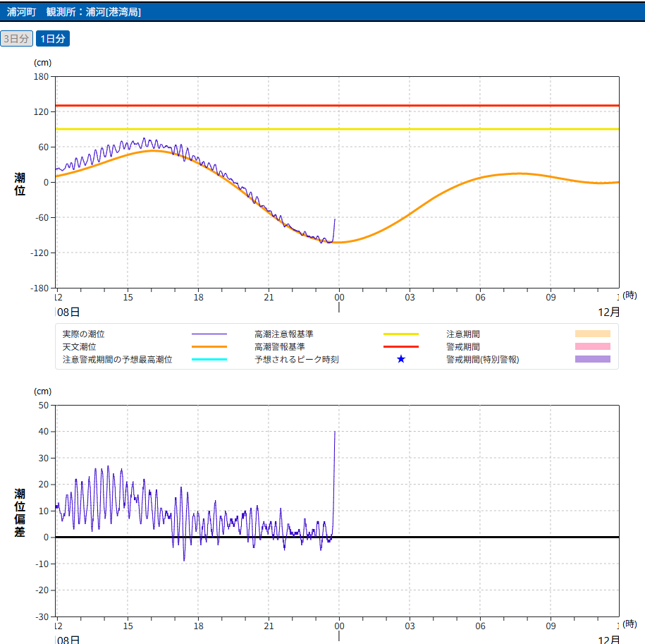Click the pink 警戒期間 legend swatch
The image size is (645, 644).
pos(592,347)
